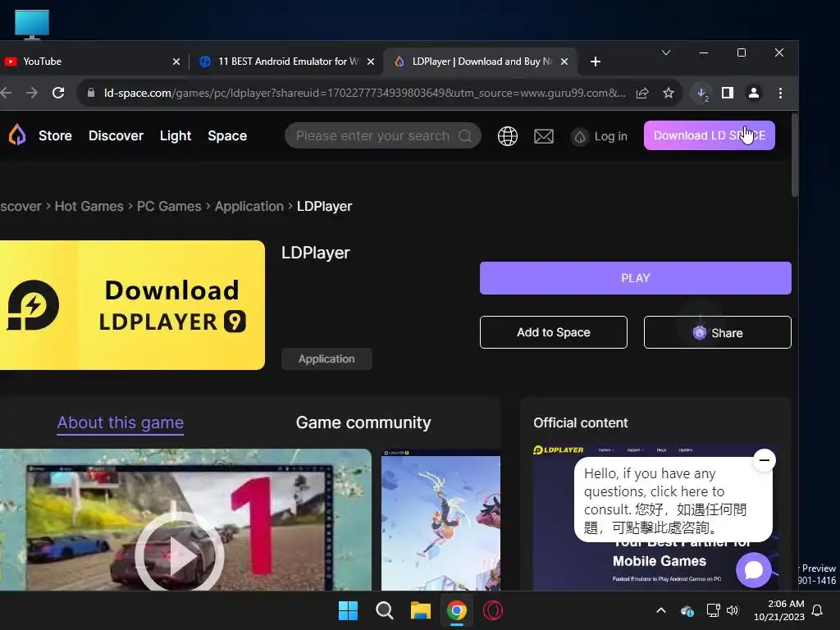840x630 pixels.
Task: Open Windows Start menu
Action: (348, 610)
